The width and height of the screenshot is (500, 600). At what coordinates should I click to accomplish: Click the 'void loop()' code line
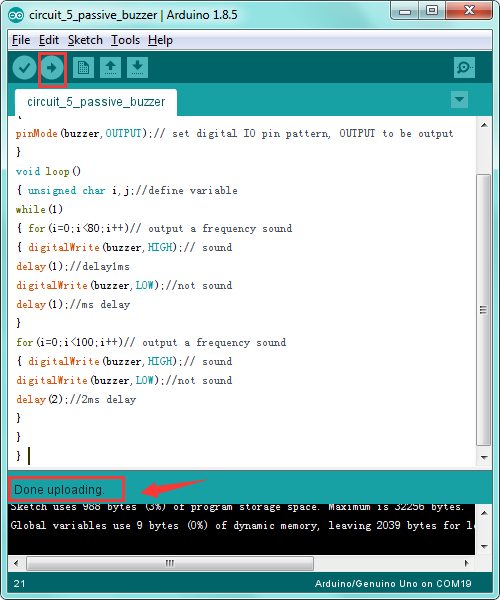click(48, 171)
